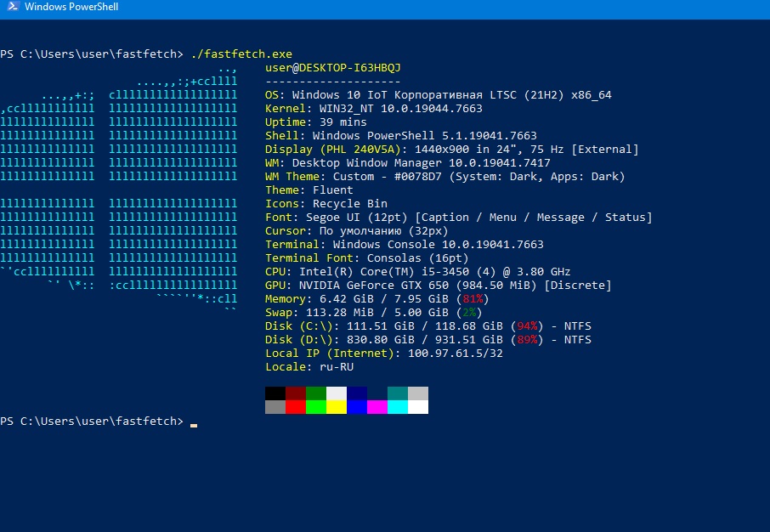Click the magenta color block

click(377, 407)
